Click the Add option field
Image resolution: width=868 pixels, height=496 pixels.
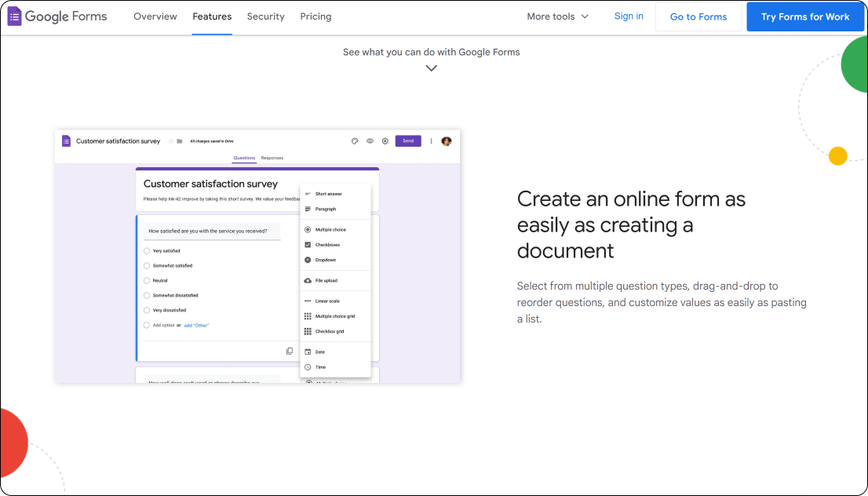163,326
